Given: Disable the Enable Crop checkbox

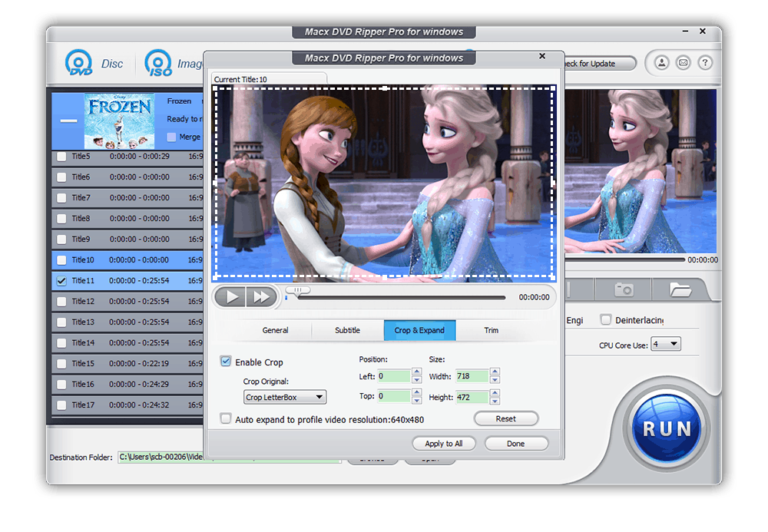Looking at the screenshot, I should click(x=226, y=362).
